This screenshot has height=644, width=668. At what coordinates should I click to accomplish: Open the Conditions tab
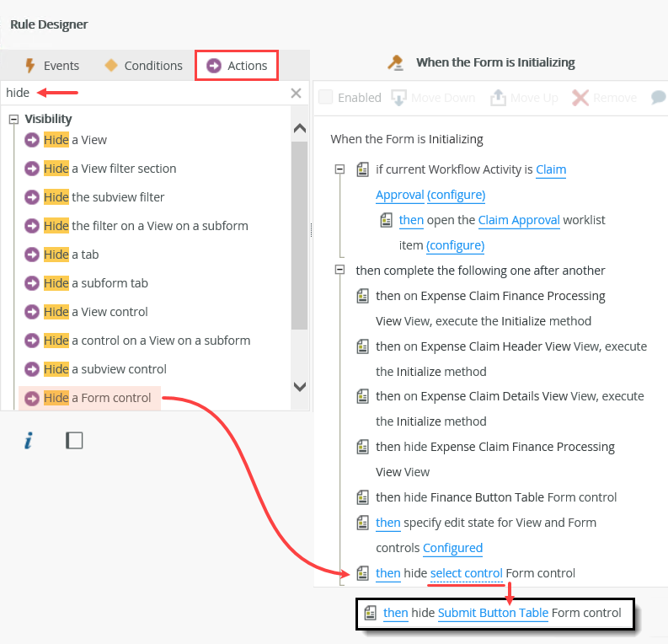(x=142, y=66)
